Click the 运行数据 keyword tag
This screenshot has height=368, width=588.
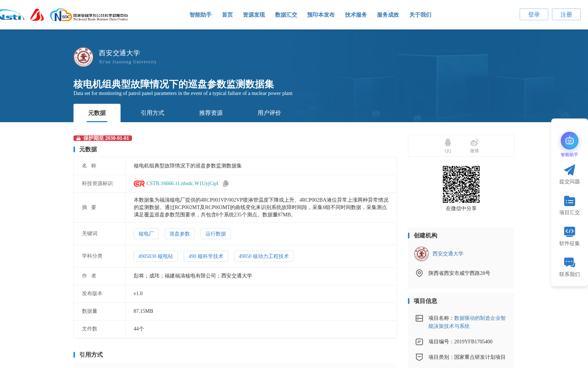[216, 234]
